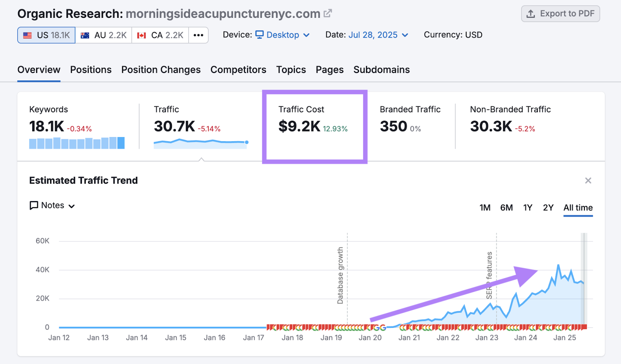Select the US flag country filter
Viewport: 621px width, 364px height.
tap(45, 35)
